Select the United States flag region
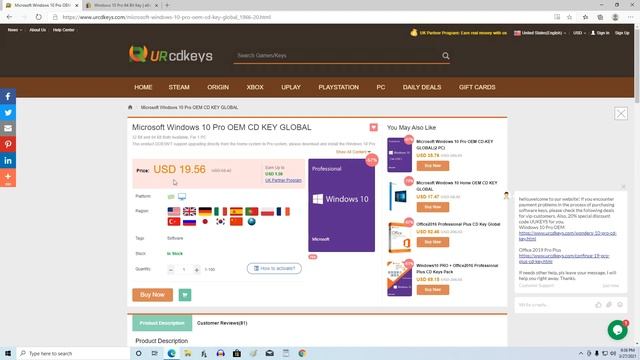Viewport: 640px width, 360px height. 173,211
